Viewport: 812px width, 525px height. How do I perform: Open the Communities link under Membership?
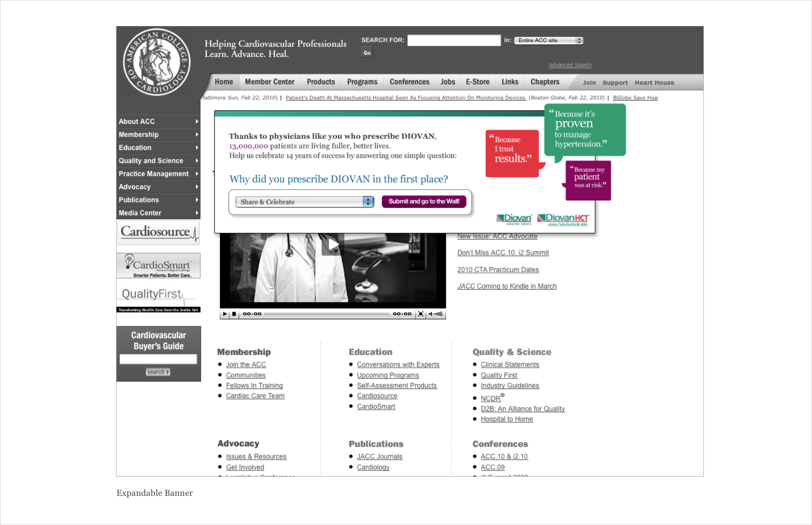click(x=246, y=375)
